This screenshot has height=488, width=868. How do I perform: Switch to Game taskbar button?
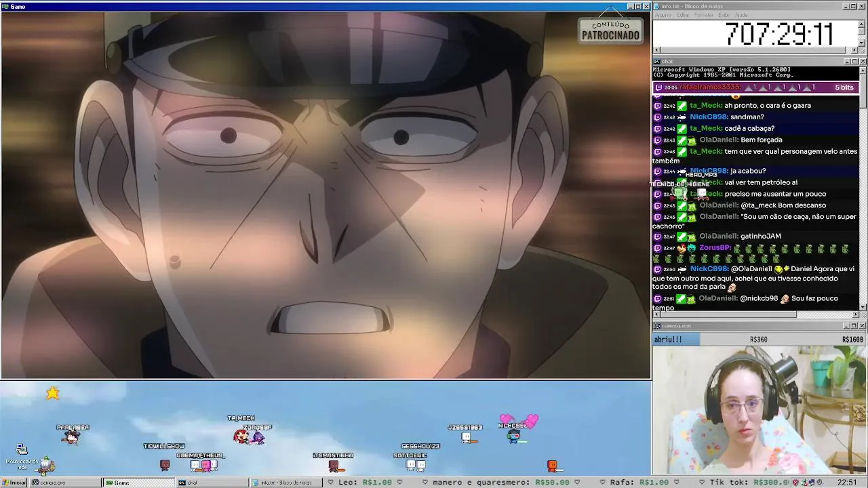pos(138,483)
